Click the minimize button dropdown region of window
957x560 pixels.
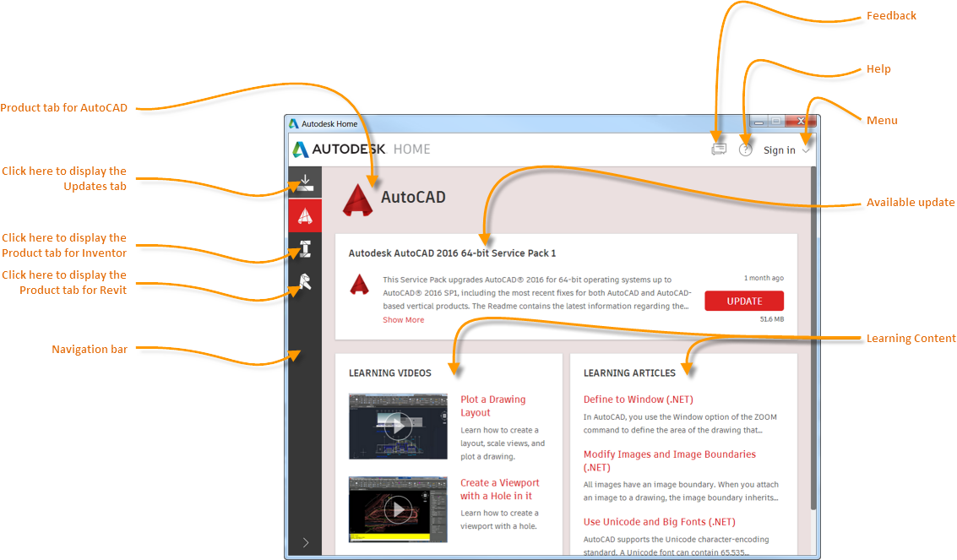tap(759, 121)
